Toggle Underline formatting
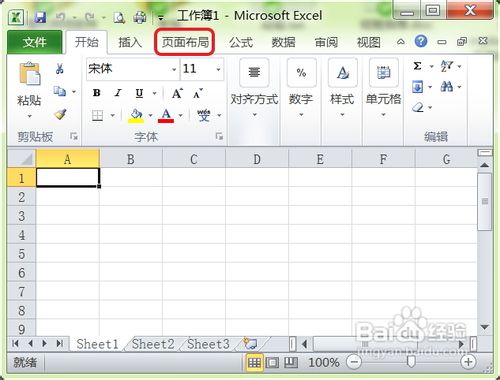 139,93
